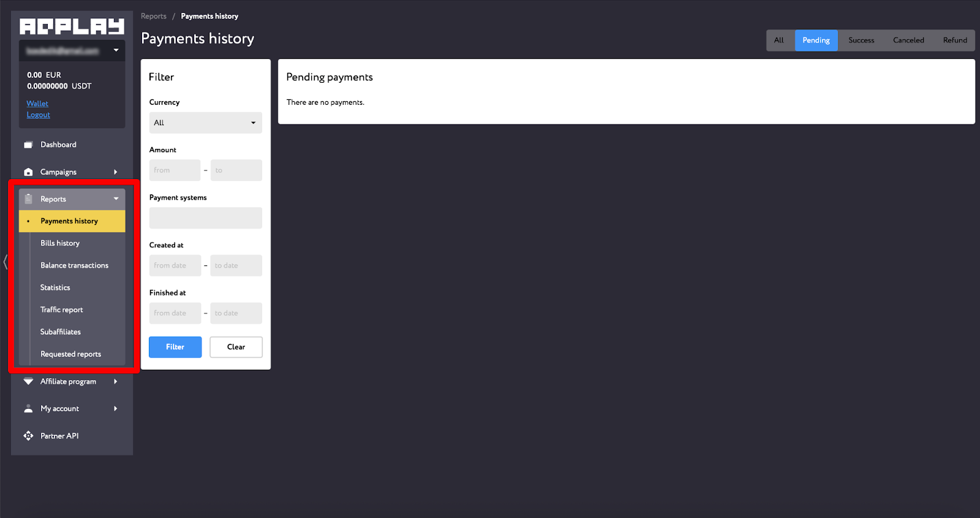This screenshot has width=980, height=518.
Task: Click the 0.00 EUR balance text
Action: click(44, 75)
